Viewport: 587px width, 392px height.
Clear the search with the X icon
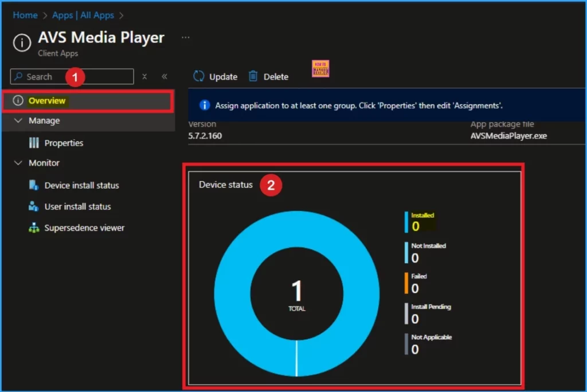144,77
